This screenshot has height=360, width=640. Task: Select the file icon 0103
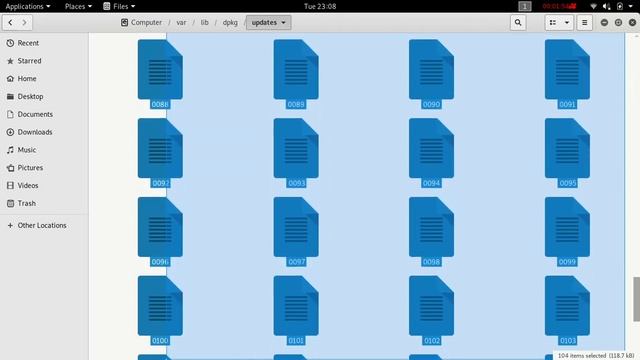567,306
